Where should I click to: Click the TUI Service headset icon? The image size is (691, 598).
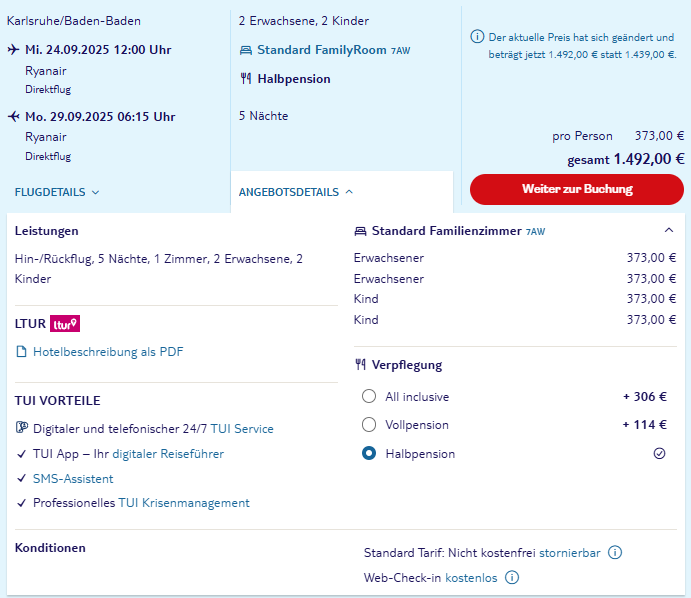click(x=22, y=427)
